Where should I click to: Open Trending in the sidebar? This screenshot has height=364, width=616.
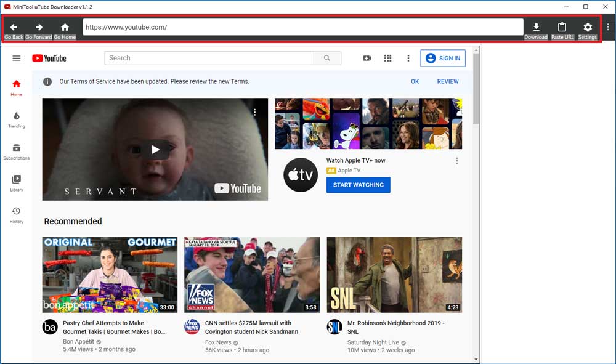click(x=17, y=119)
